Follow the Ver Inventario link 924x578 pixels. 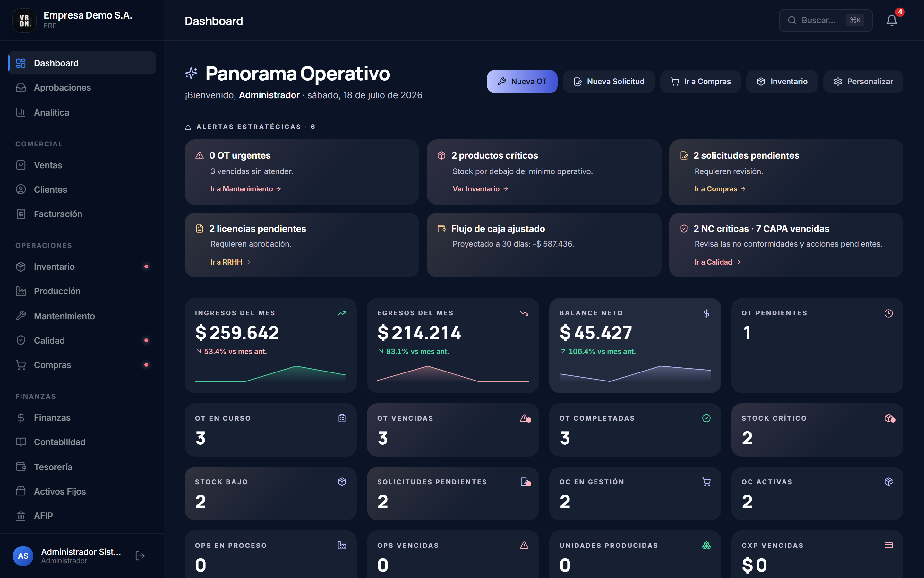pos(480,189)
